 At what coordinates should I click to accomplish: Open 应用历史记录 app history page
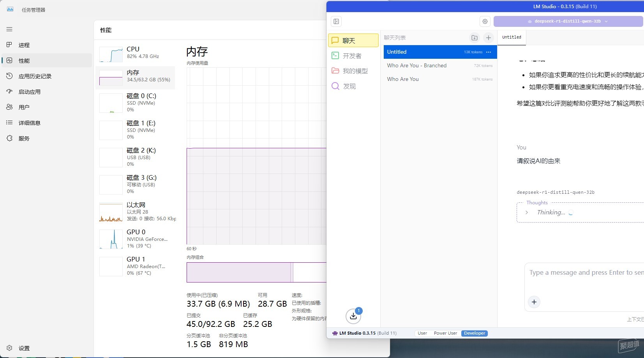(47, 76)
